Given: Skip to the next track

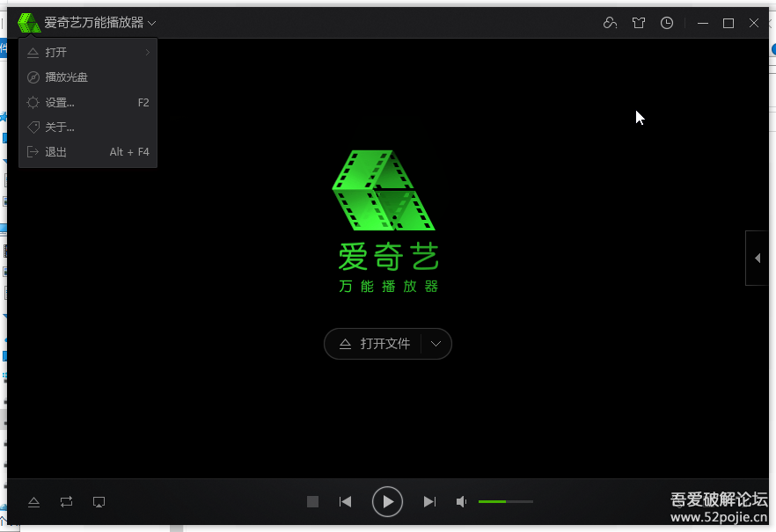Looking at the screenshot, I should (x=429, y=502).
